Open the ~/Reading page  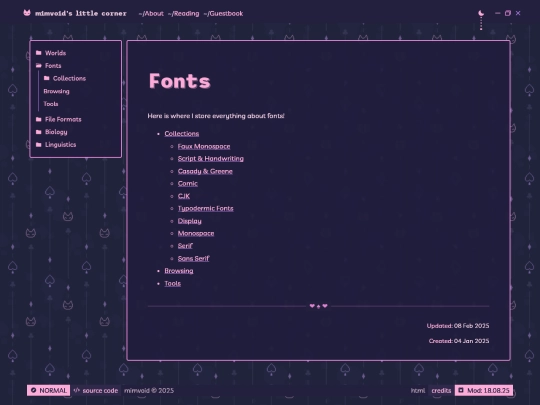coord(183,13)
